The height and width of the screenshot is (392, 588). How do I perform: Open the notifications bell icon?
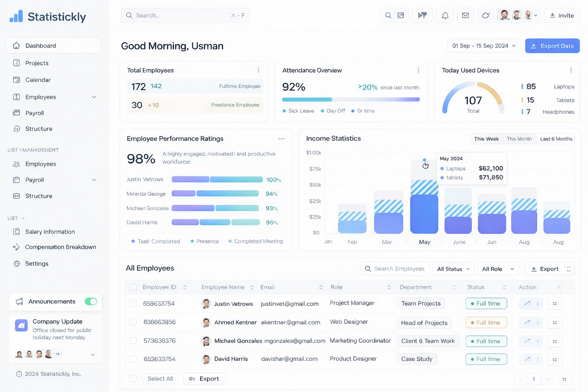tap(445, 15)
